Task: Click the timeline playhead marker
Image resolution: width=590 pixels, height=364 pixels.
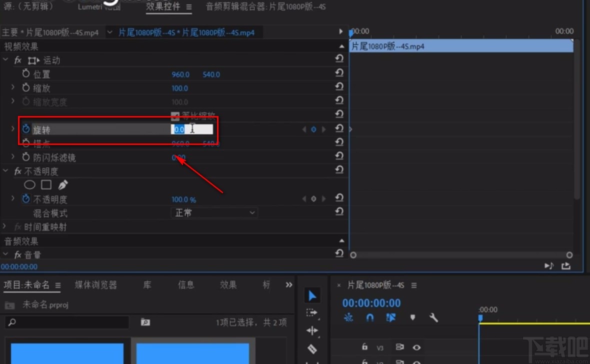Action: pyautogui.click(x=480, y=318)
